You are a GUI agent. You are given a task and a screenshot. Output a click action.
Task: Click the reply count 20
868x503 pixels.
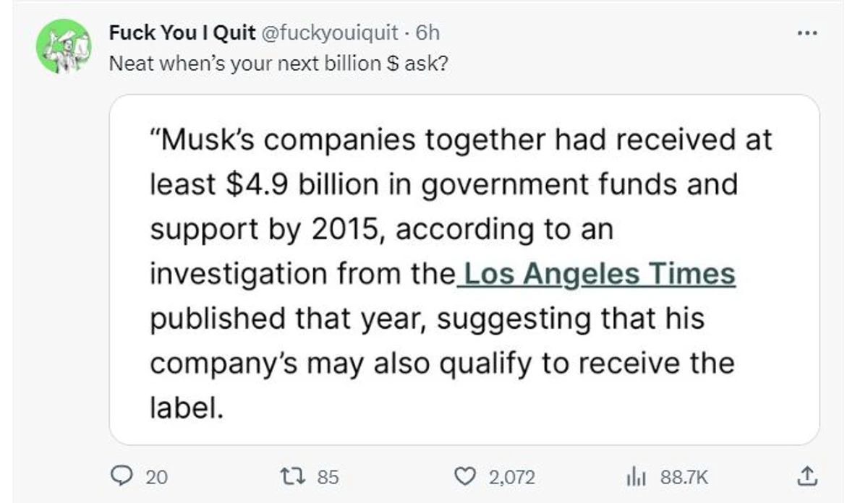156,477
